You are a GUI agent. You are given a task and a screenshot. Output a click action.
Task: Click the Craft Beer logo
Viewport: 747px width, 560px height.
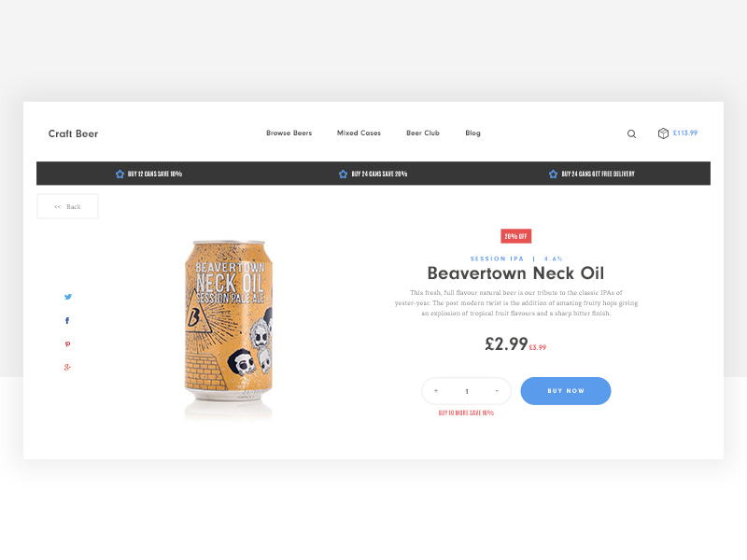tap(73, 133)
